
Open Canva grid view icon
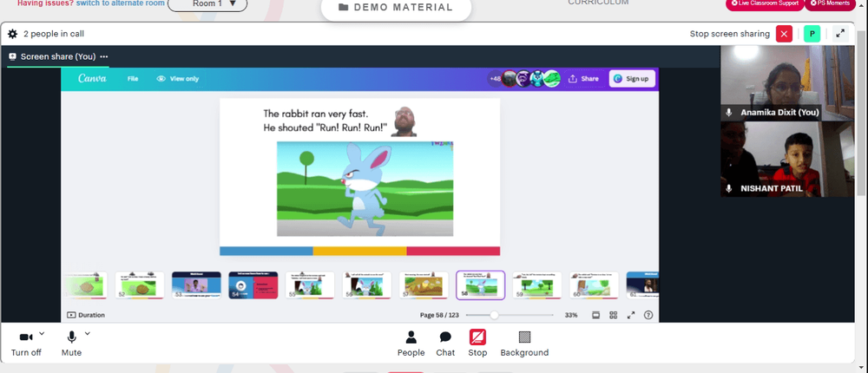(x=614, y=315)
